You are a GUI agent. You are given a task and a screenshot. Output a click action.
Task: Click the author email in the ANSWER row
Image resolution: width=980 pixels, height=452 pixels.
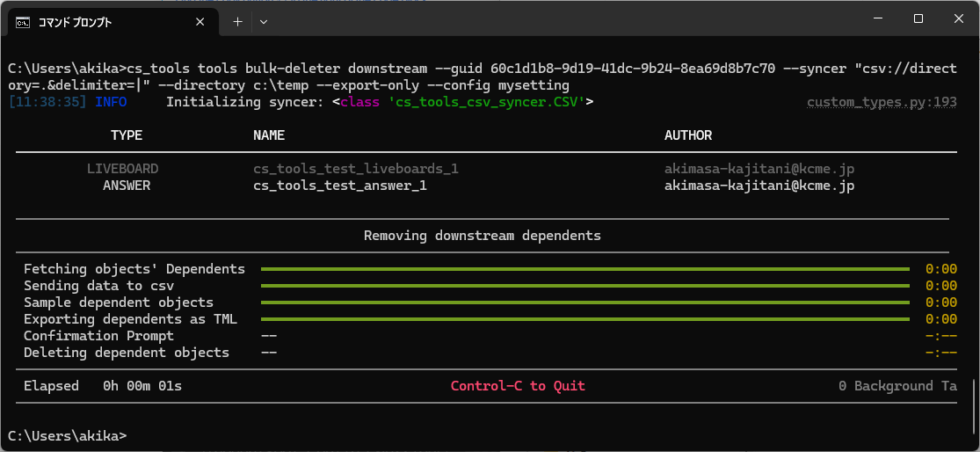pos(759,186)
